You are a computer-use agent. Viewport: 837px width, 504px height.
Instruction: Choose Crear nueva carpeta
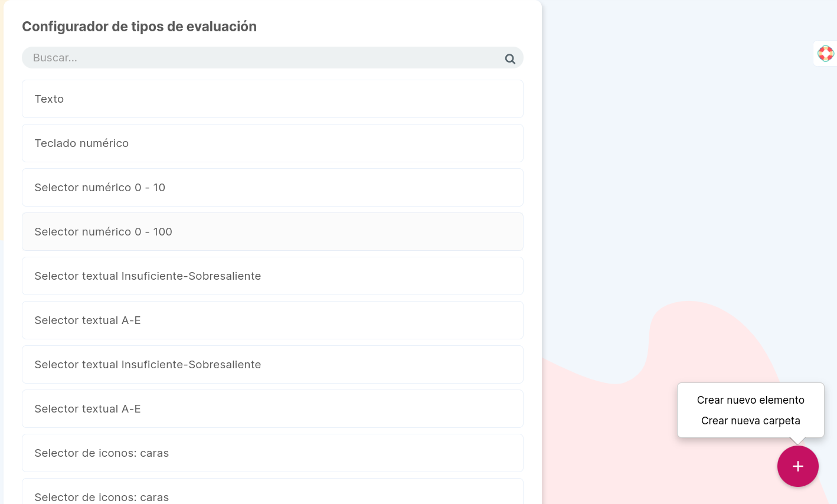point(750,421)
